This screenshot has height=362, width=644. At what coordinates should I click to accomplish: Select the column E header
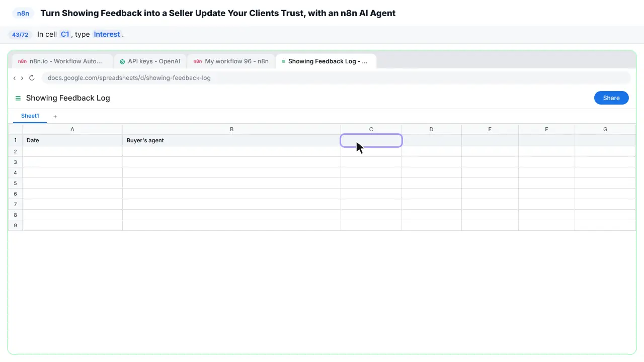pyautogui.click(x=490, y=129)
